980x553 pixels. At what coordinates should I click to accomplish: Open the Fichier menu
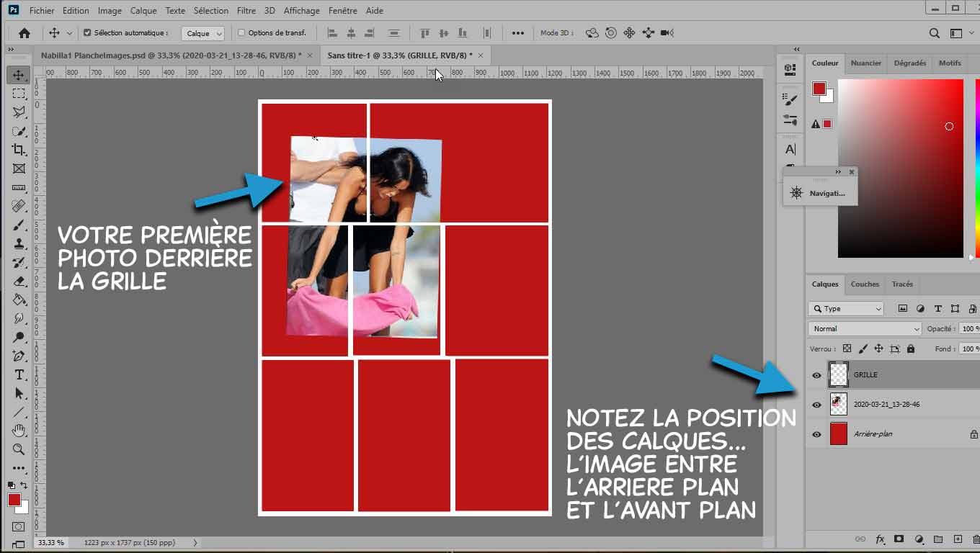point(42,11)
